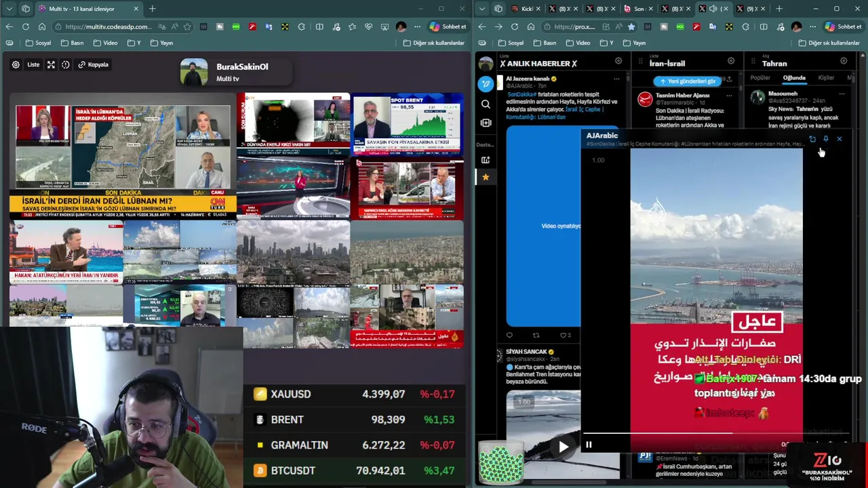
Task: Select Kişiler tab in Tahran column
Action: (826, 78)
